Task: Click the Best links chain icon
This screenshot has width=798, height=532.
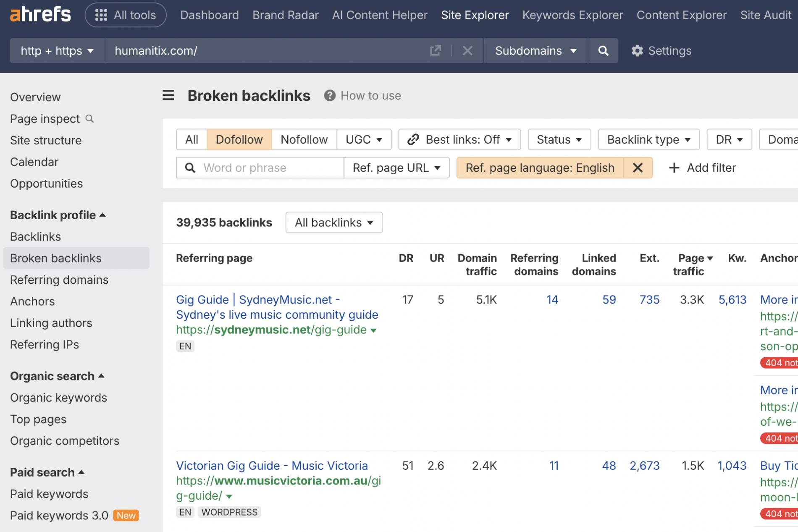Action: tap(413, 139)
